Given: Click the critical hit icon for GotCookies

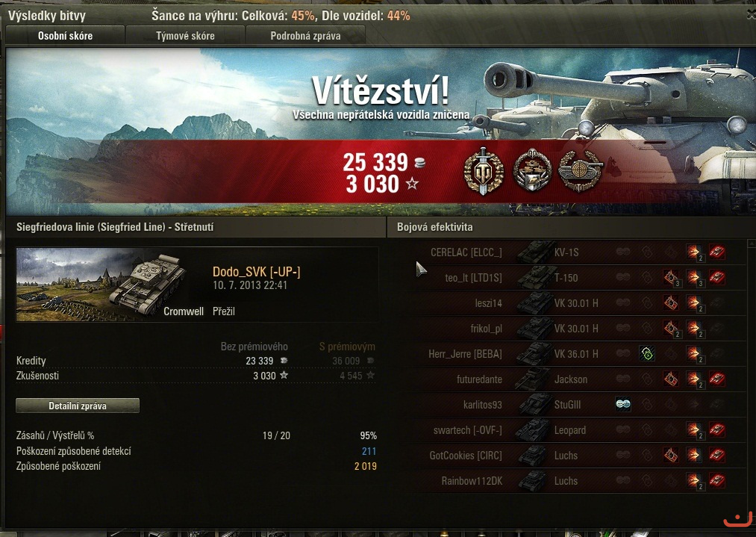Looking at the screenshot, I should coord(671,455).
